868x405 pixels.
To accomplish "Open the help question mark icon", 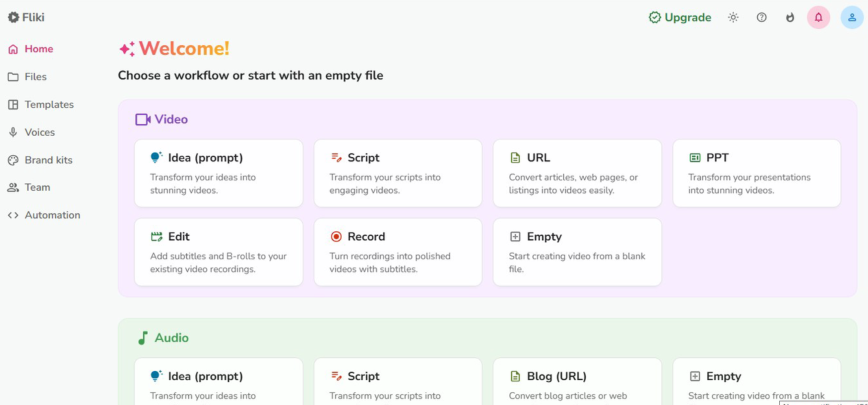I will [761, 17].
